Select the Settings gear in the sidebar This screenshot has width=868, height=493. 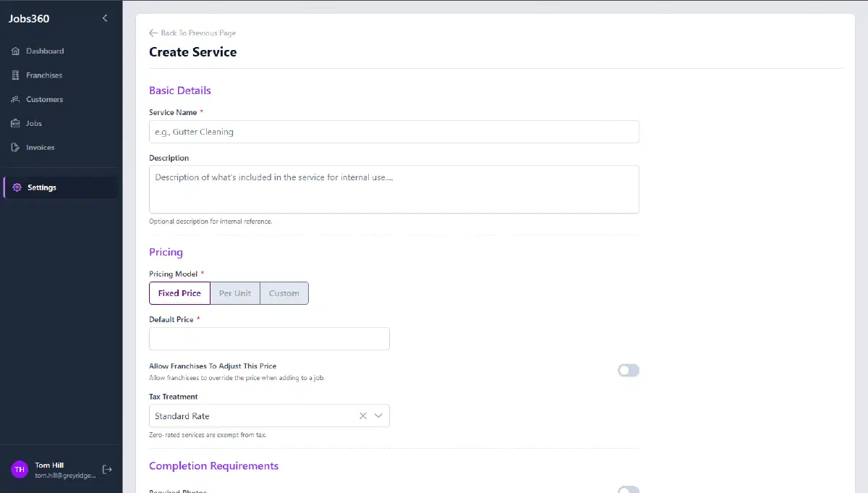(42, 187)
